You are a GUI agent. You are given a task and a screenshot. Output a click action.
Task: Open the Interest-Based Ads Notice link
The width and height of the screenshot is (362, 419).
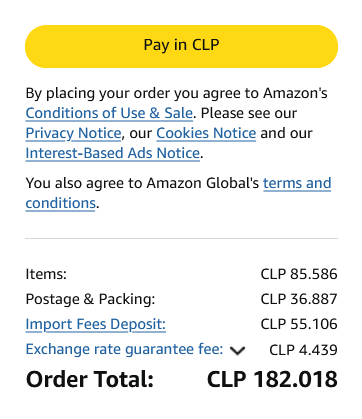113,153
